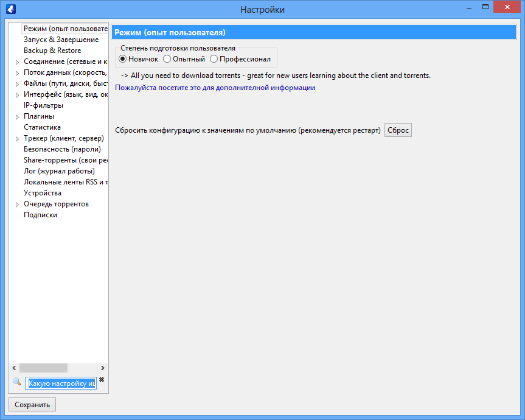Open the Устройства section
This screenshot has width=525, height=420.
pyautogui.click(x=42, y=193)
